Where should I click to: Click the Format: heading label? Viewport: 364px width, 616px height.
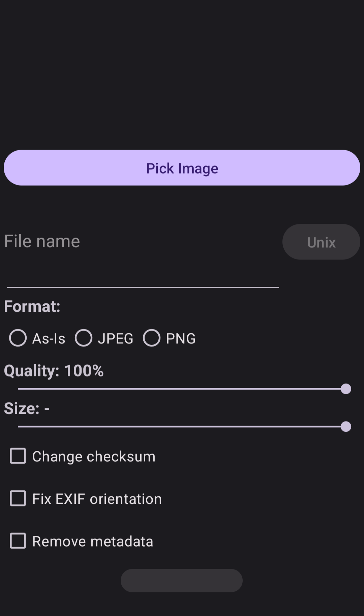point(32,307)
